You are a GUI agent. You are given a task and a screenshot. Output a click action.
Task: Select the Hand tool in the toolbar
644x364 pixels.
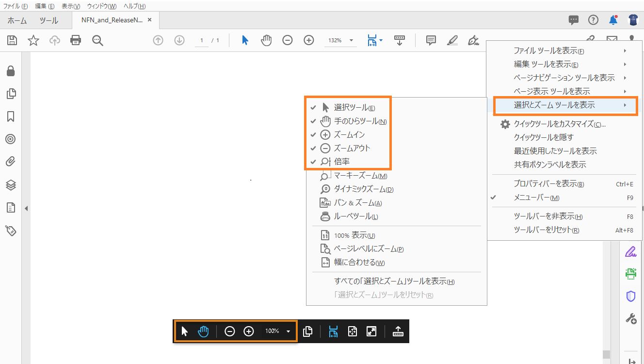click(x=266, y=40)
